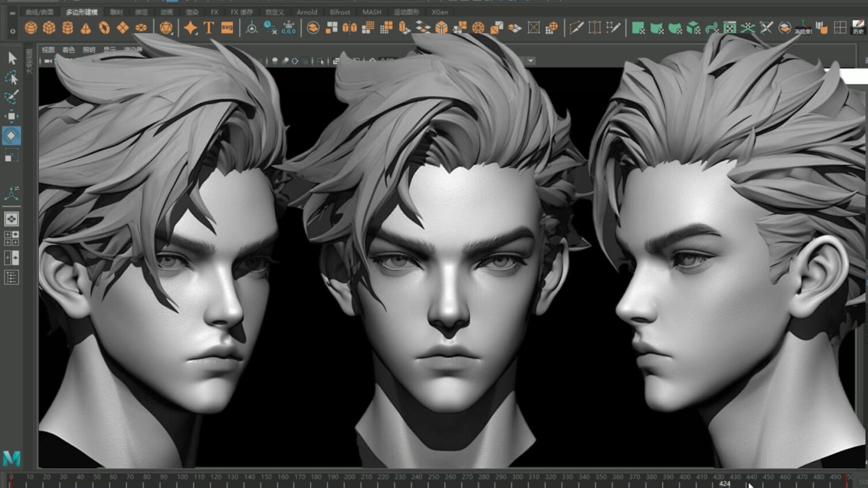Switch to the Bifrost shelf tab
This screenshot has width=868, height=488.
(340, 12)
